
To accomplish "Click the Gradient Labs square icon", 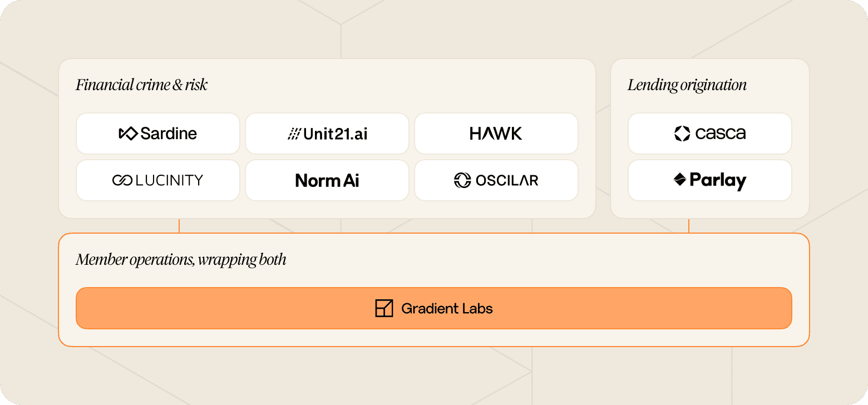I will coord(384,308).
